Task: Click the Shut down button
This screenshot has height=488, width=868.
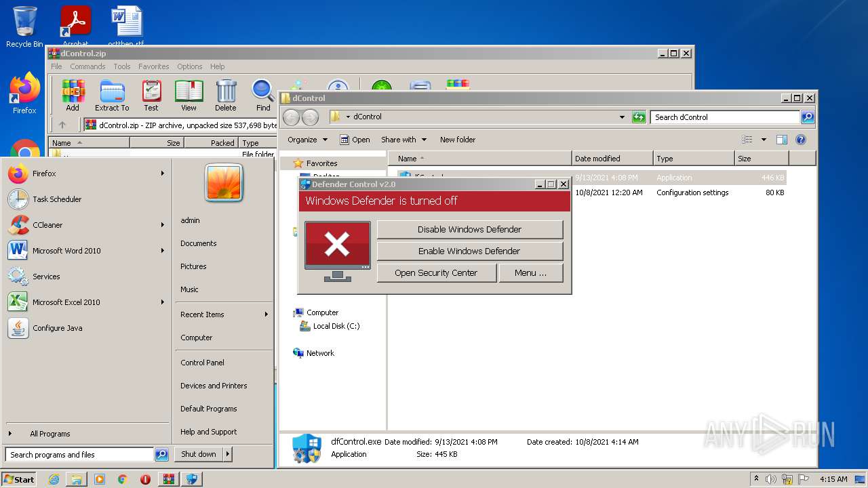Action: 198,454
